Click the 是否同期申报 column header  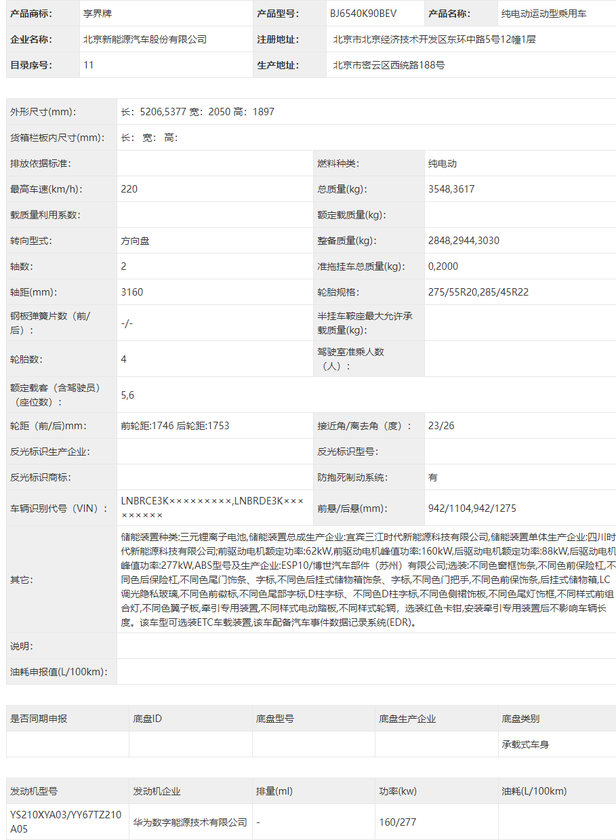pyautogui.click(x=39, y=719)
